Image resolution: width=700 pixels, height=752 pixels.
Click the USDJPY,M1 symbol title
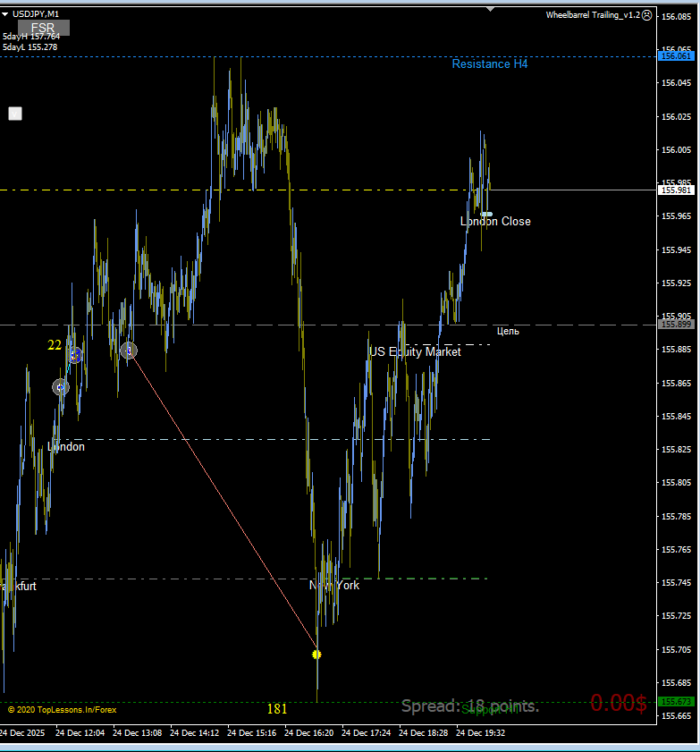point(36,14)
